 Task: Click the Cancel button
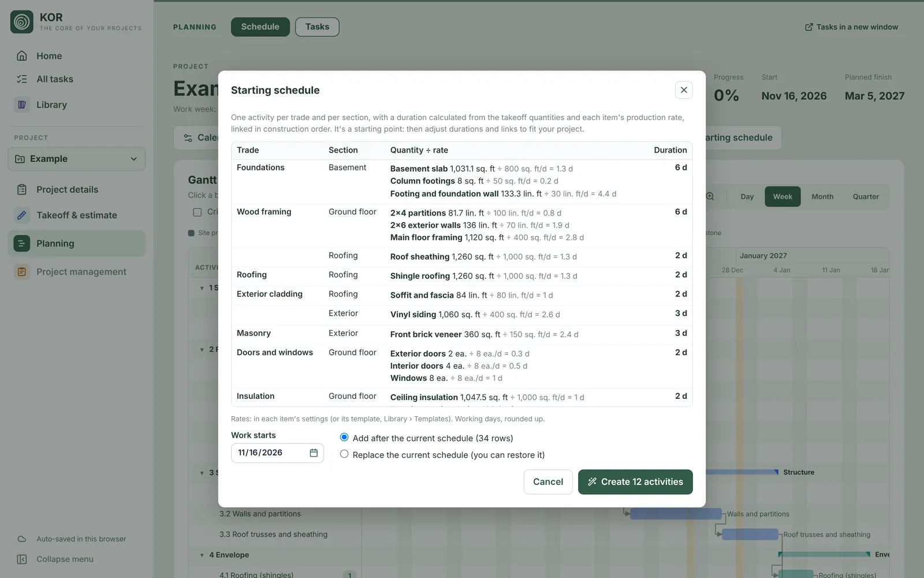(548, 482)
